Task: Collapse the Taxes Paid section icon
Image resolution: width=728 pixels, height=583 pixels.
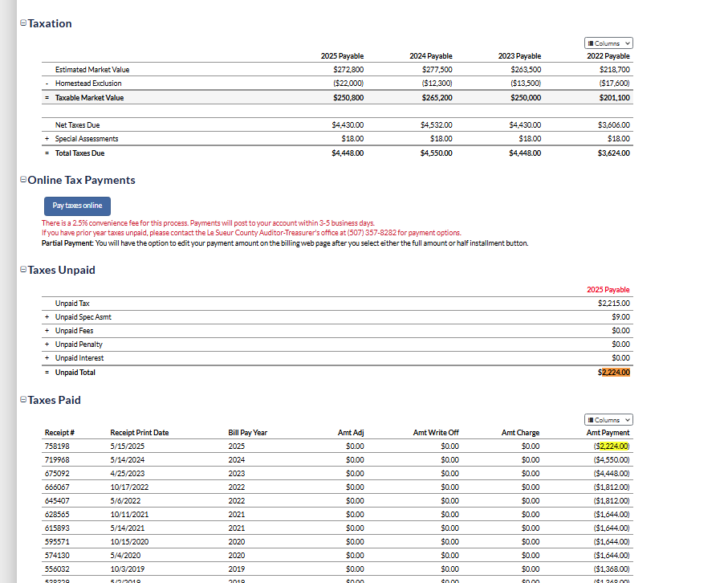Action: coord(22,401)
